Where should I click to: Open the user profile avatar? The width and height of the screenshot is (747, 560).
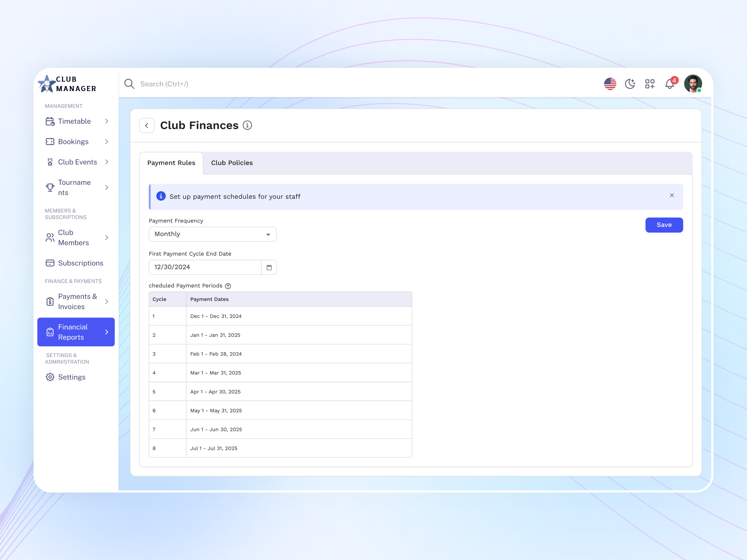pyautogui.click(x=693, y=84)
